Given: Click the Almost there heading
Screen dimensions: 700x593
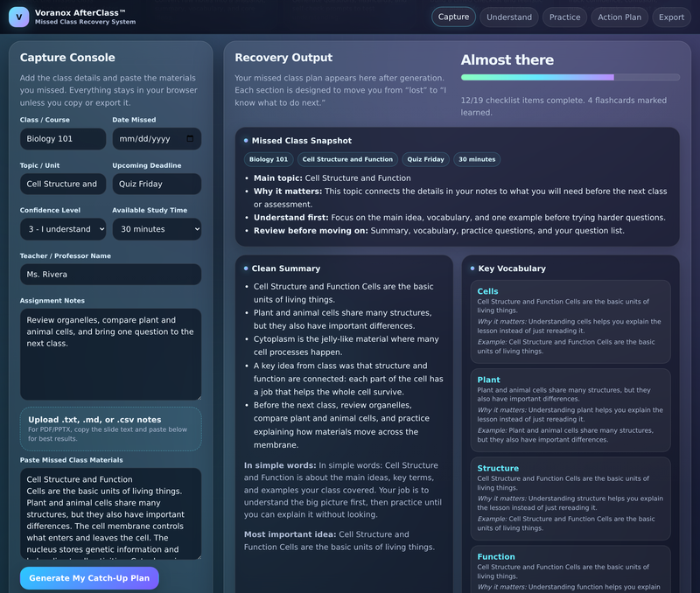Looking at the screenshot, I should click(507, 59).
